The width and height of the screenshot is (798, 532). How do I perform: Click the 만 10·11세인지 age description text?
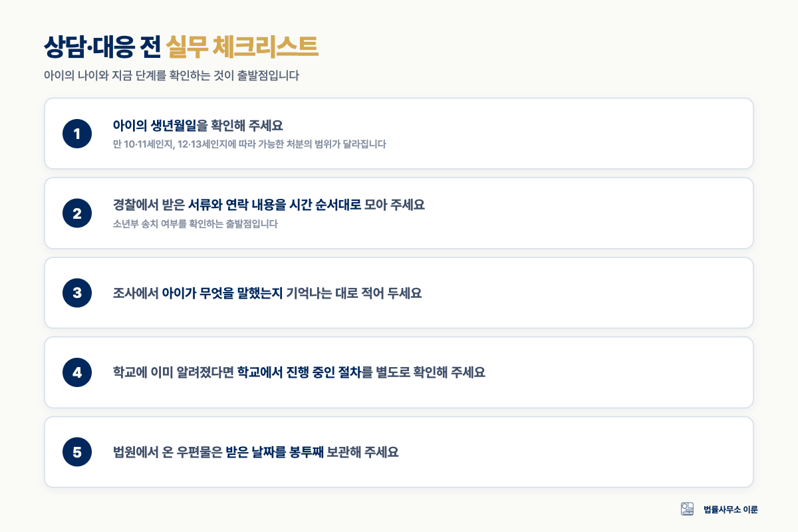pyautogui.click(x=249, y=144)
